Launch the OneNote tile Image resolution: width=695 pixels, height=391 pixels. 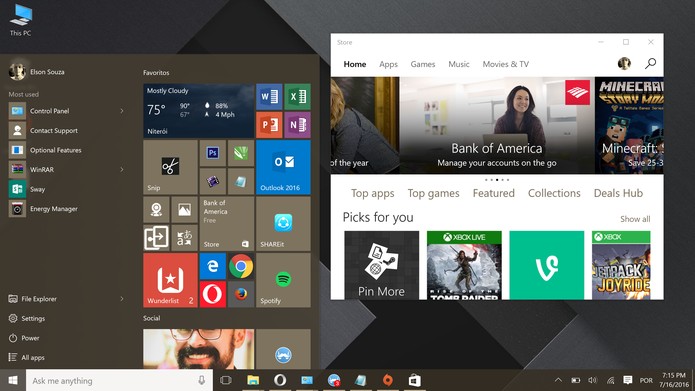tap(297, 125)
